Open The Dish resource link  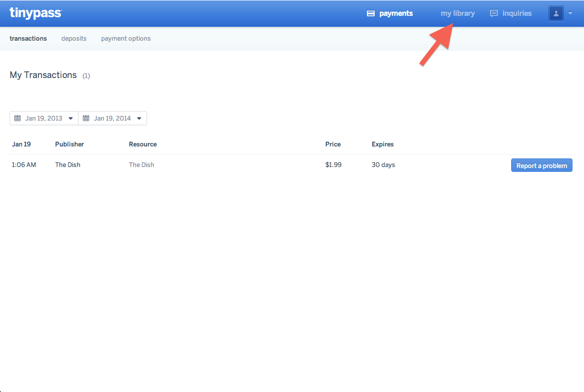point(141,165)
